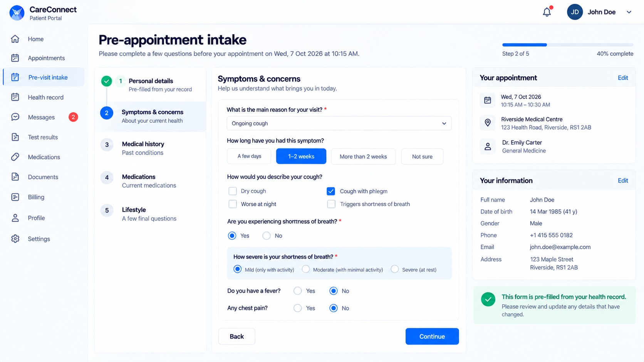Select Yes for chest pain
Viewport: 644px width, 362px height.
click(298, 308)
